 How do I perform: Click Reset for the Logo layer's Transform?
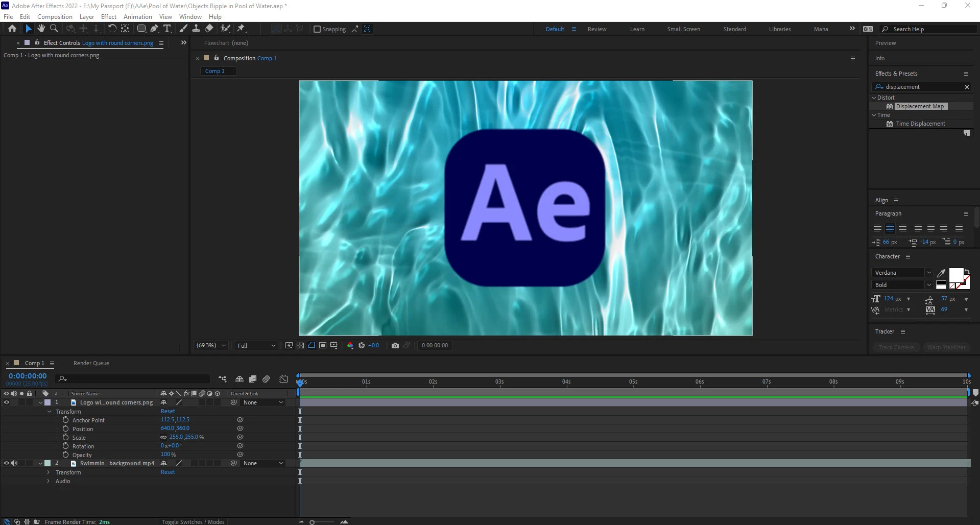pos(168,411)
